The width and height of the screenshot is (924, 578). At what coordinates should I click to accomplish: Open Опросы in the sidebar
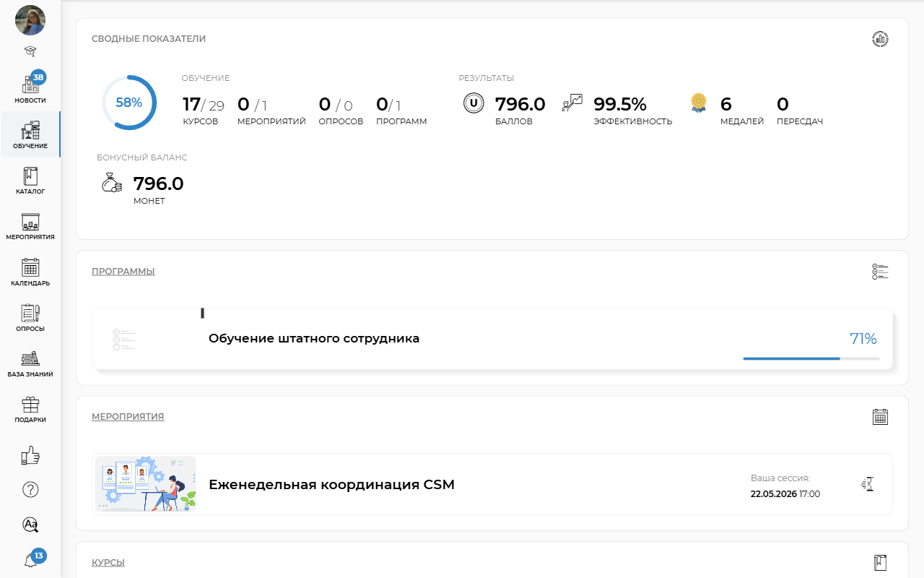coord(30,318)
